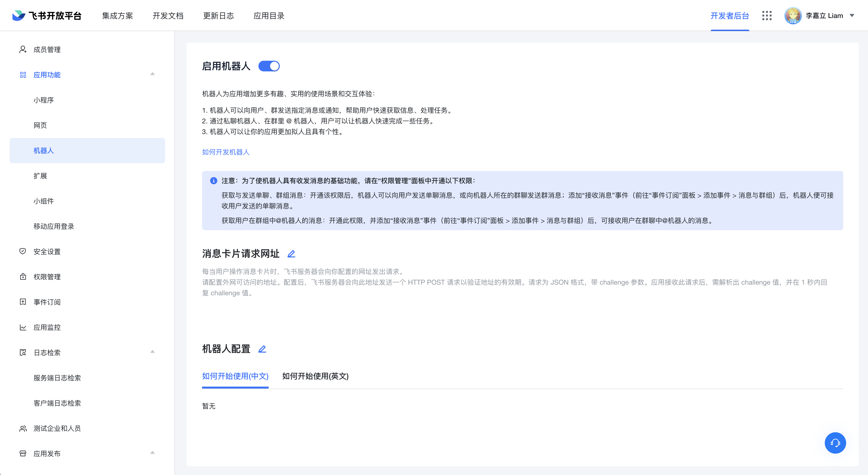The height and width of the screenshot is (475, 868).
Task: Select 小程序 in the sidebar
Action: 43,100
